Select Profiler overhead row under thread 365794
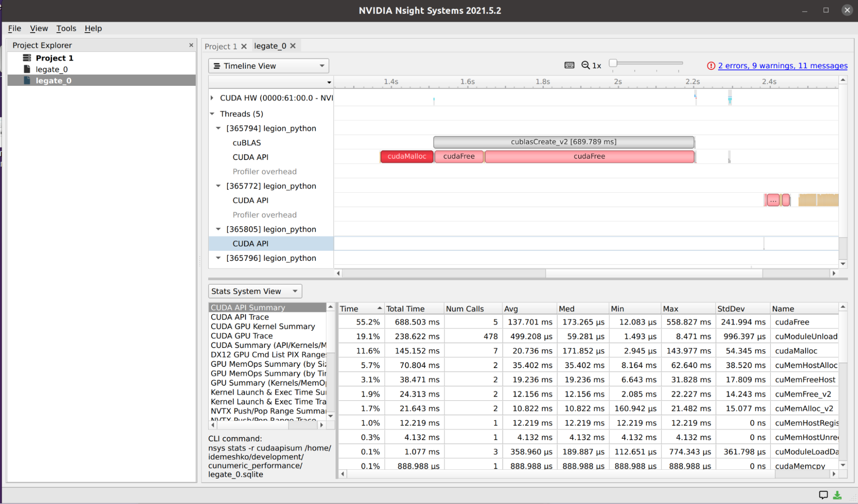 [264, 172]
